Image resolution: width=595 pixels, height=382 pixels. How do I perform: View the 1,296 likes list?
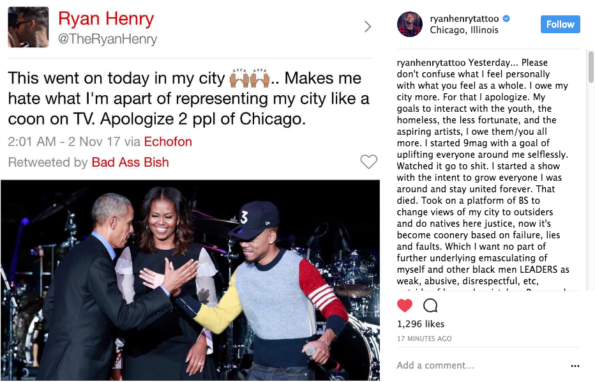pos(420,324)
